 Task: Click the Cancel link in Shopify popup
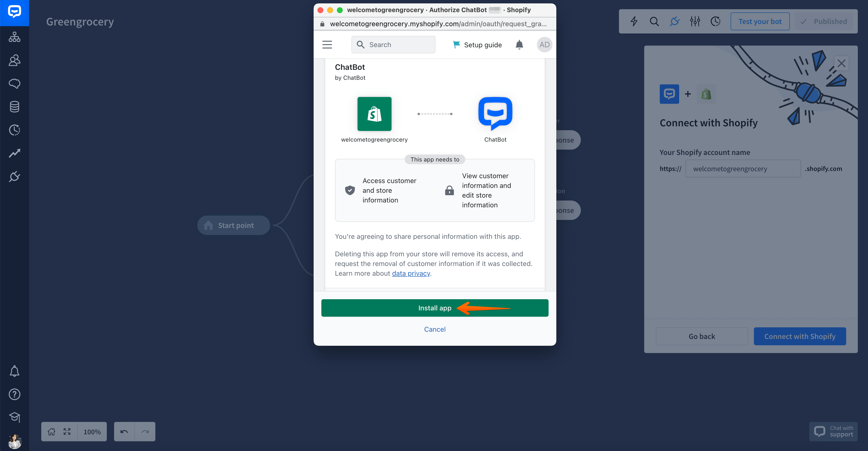(x=435, y=329)
